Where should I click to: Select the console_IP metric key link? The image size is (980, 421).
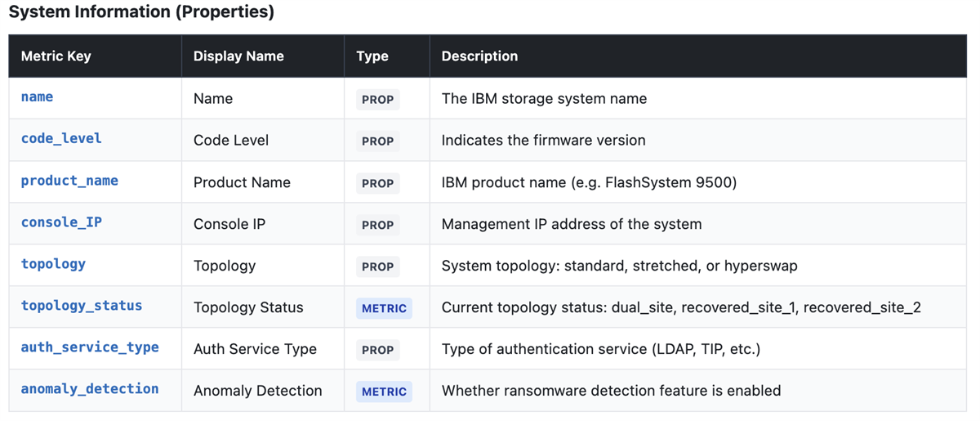pos(61,222)
